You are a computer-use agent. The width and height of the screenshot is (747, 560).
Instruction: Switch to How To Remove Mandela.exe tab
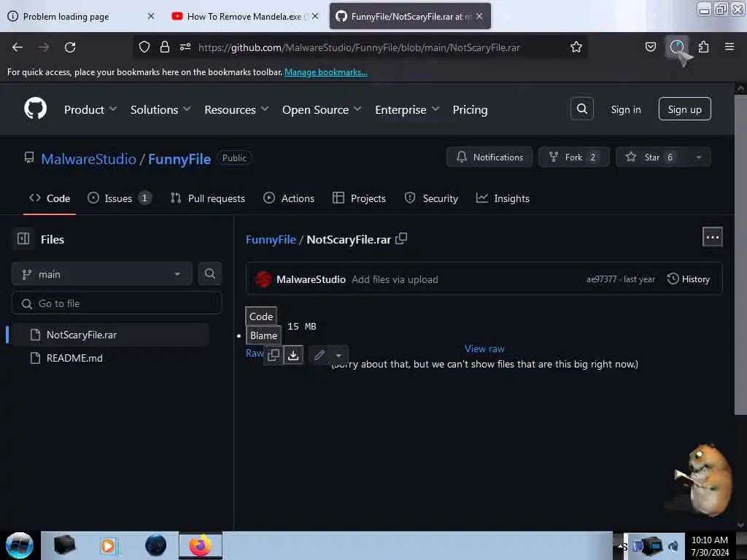(x=245, y=16)
